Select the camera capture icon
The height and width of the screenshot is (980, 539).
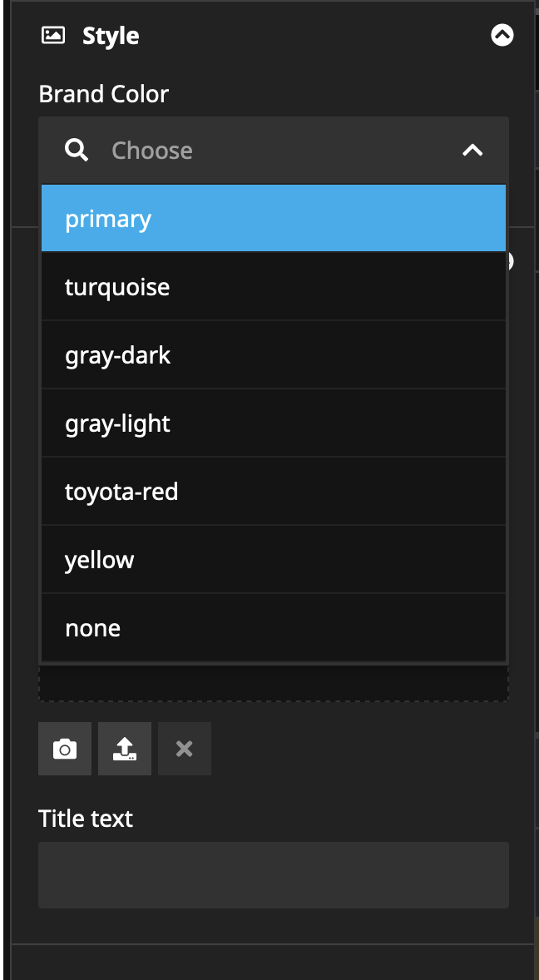pos(64,748)
